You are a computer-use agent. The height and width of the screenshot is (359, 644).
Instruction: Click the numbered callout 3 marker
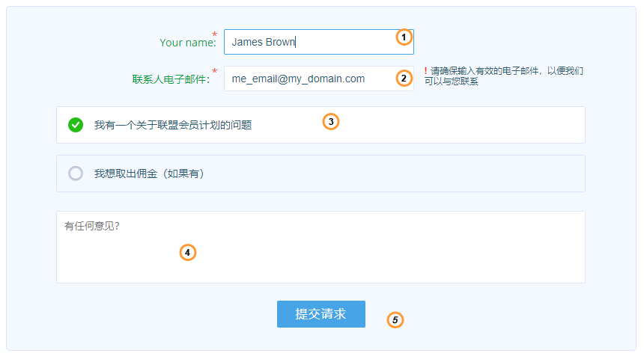[x=331, y=121]
